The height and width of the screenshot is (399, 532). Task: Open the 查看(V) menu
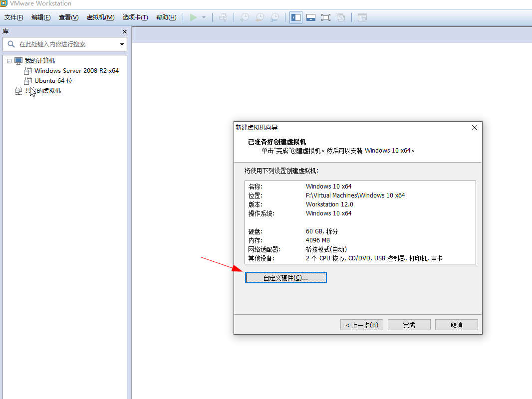tap(68, 17)
